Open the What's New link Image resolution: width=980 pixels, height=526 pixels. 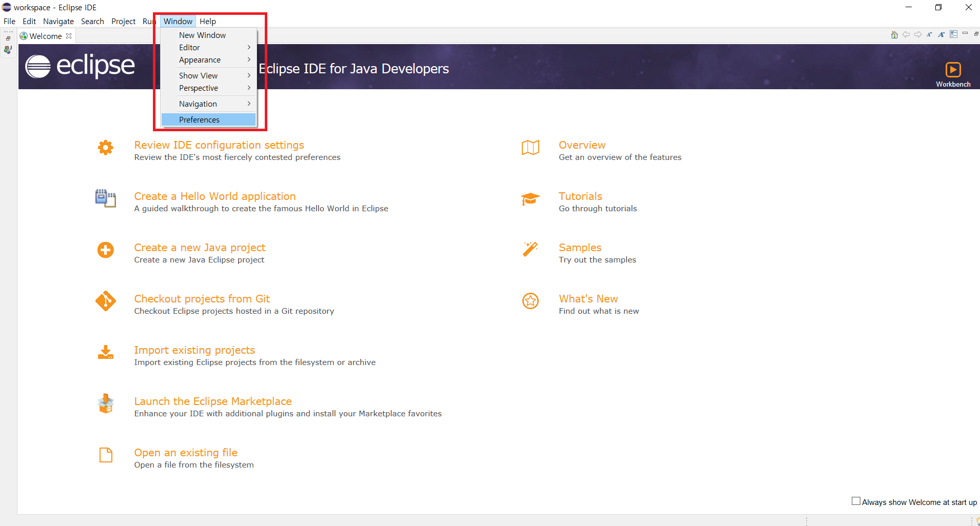click(588, 299)
